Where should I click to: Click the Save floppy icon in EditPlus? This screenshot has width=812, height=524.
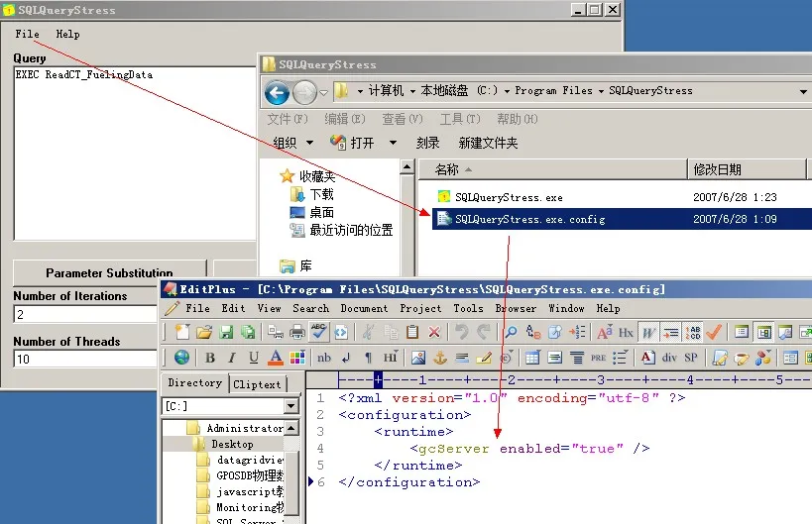(226, 332)
